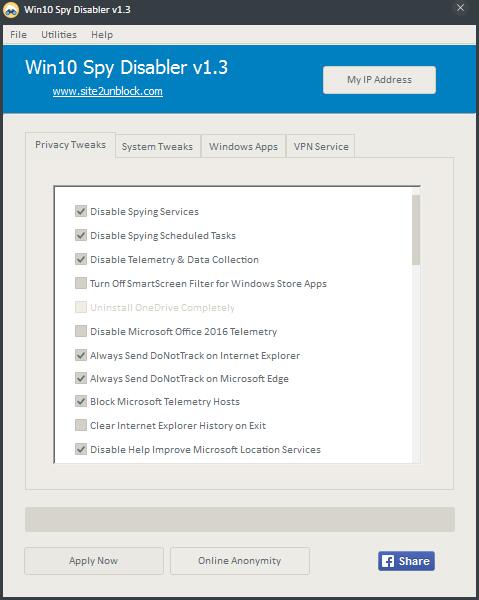Uncheck Disable Spying Services

81,211
